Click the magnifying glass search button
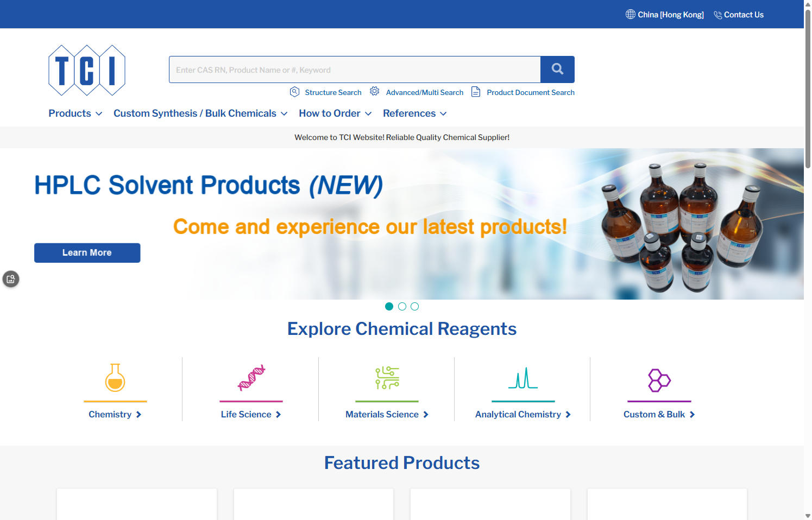The height and width of the screenshot is (520, 812). point(557,69)
